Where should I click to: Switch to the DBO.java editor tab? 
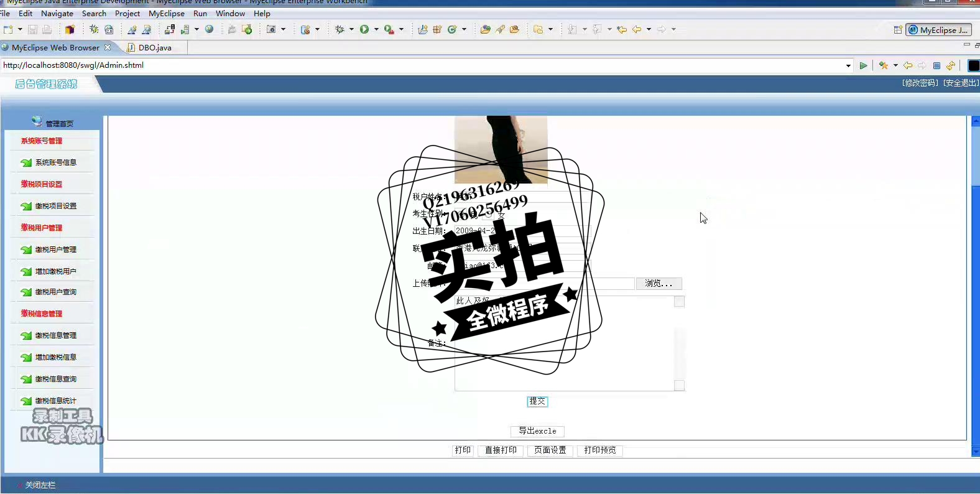click(x=155, y=47)
